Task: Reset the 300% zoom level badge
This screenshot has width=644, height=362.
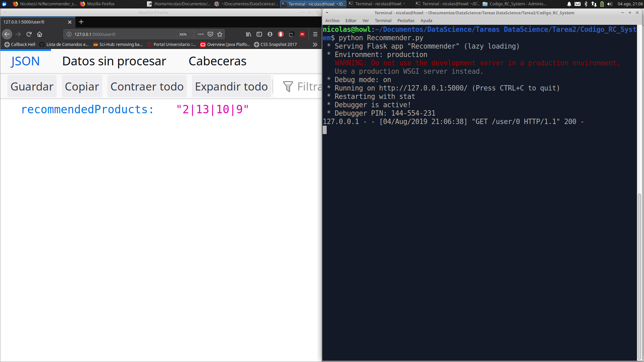Action: click(183, 34)
